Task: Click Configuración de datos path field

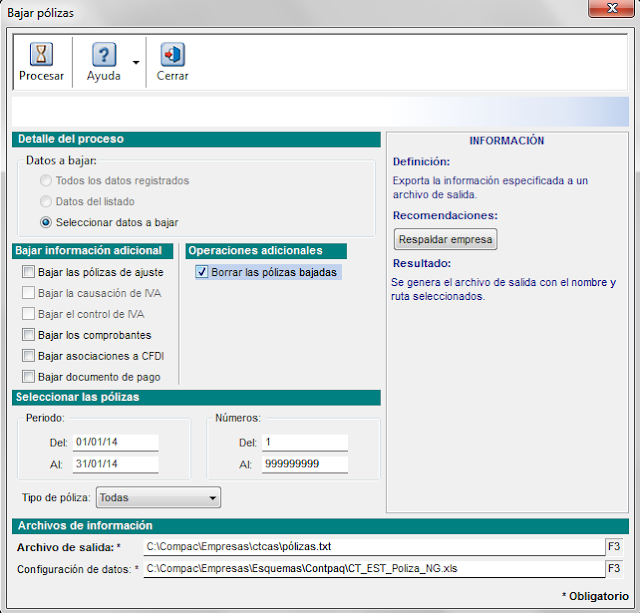Action: [374, 569]
